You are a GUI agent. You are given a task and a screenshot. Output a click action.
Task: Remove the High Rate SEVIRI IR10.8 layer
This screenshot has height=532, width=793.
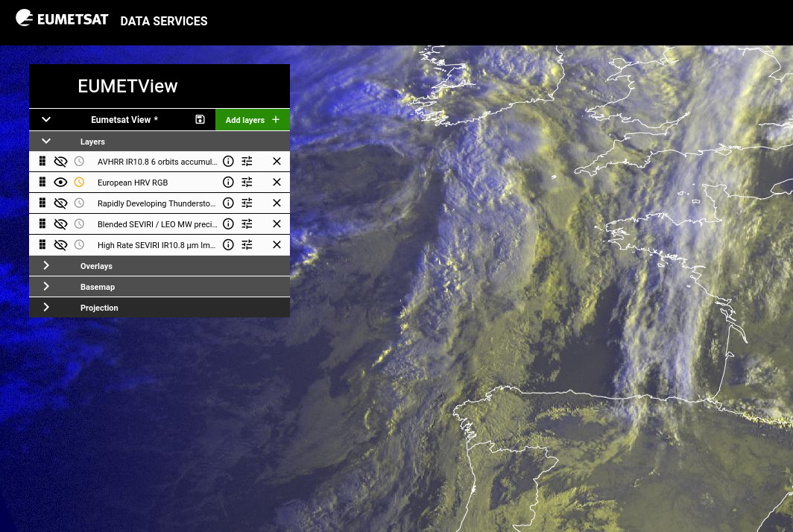[x=277, y=244]
